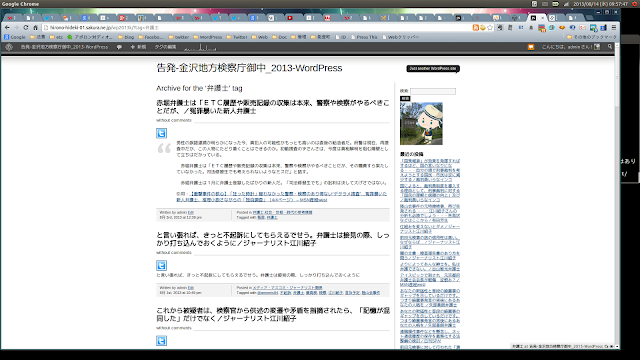
Task: Open the twitter bookmarks folder
Action: pos(178,37)
